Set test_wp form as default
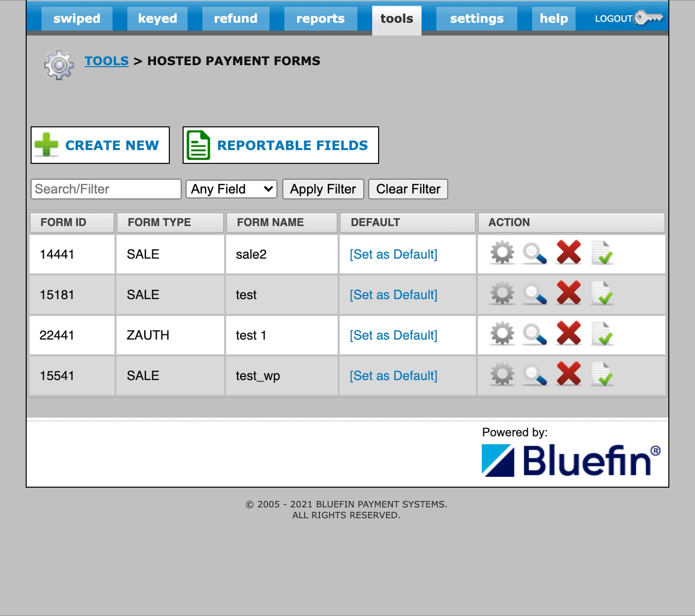The image size is (695, 616). point(393,376)
